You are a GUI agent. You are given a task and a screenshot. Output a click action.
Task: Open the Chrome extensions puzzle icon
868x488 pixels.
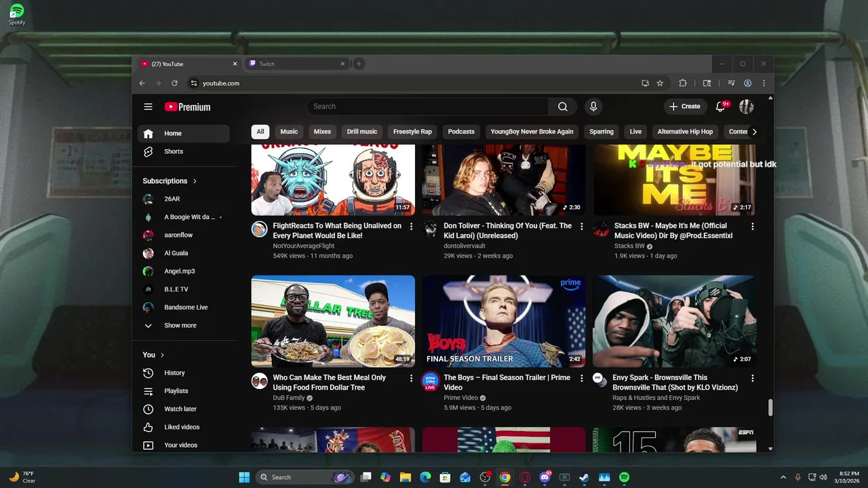[x=683, y=83]
